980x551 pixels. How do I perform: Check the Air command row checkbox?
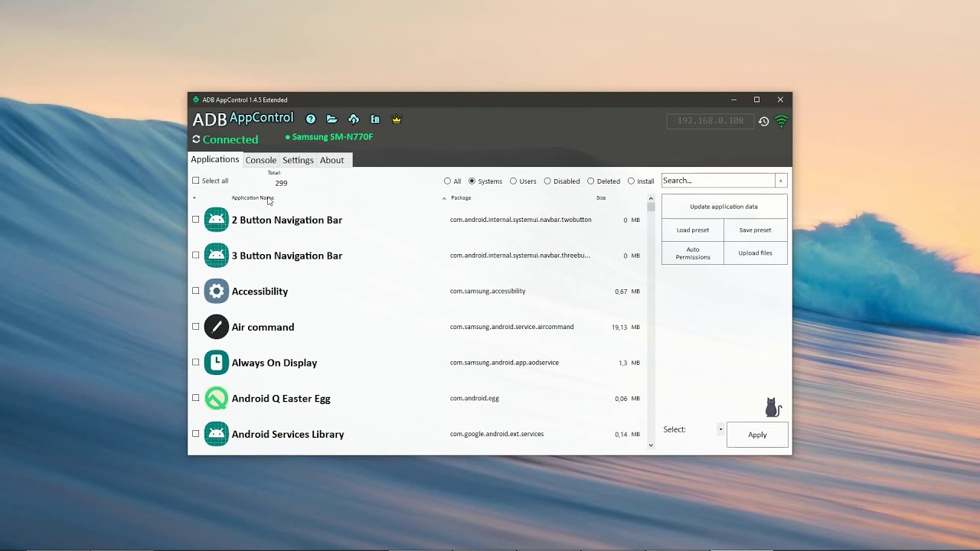pyautogui.click(x=196, y=327)
